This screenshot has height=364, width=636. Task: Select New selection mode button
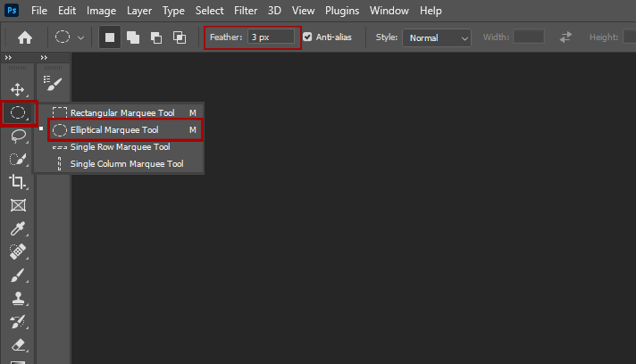coord(110,37)
